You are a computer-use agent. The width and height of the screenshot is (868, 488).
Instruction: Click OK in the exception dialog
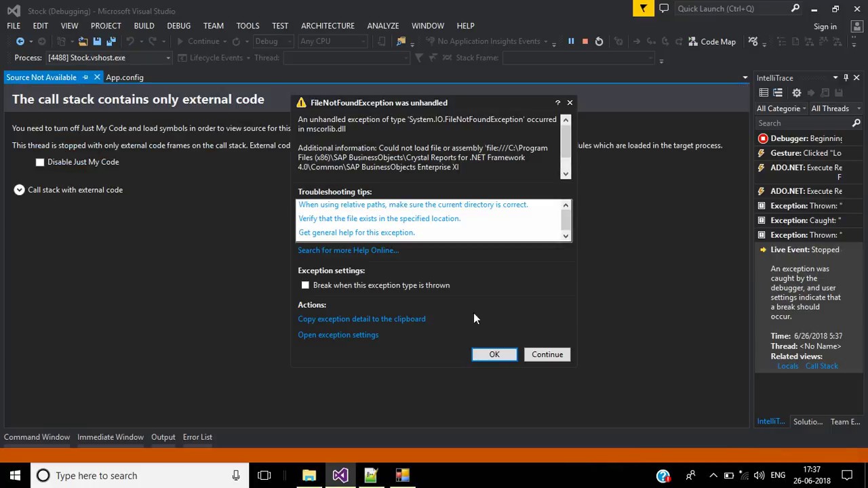[494, 354]
